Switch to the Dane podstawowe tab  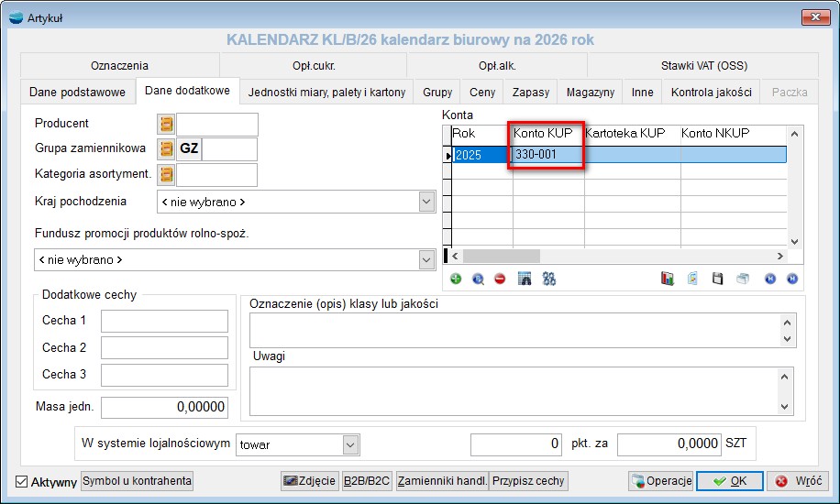pyautogui.click(x=77, y=93)
